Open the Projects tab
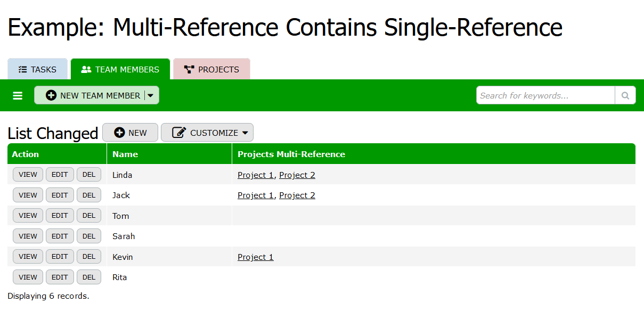 (x=212, y=70)
